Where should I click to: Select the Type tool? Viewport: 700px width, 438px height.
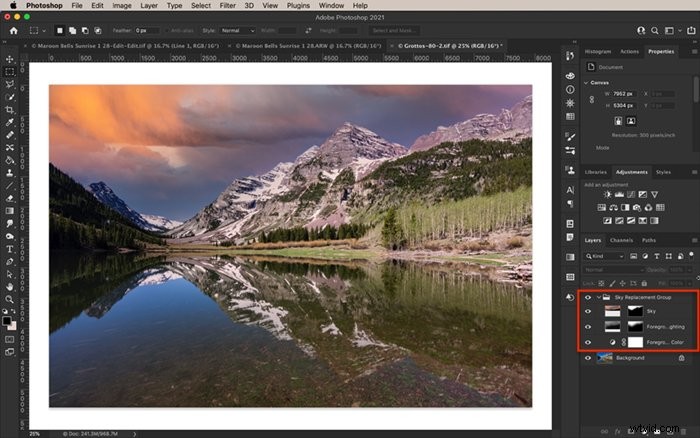click(x=9, y=249)
